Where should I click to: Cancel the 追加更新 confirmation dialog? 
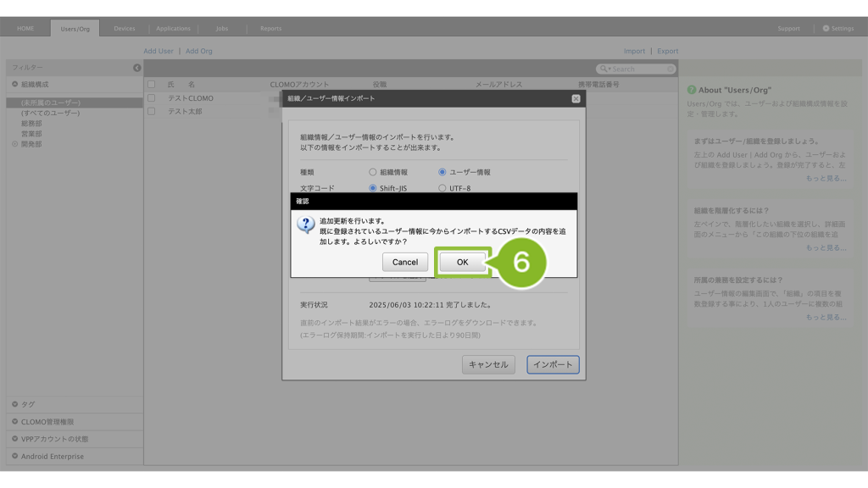(404, 262)
